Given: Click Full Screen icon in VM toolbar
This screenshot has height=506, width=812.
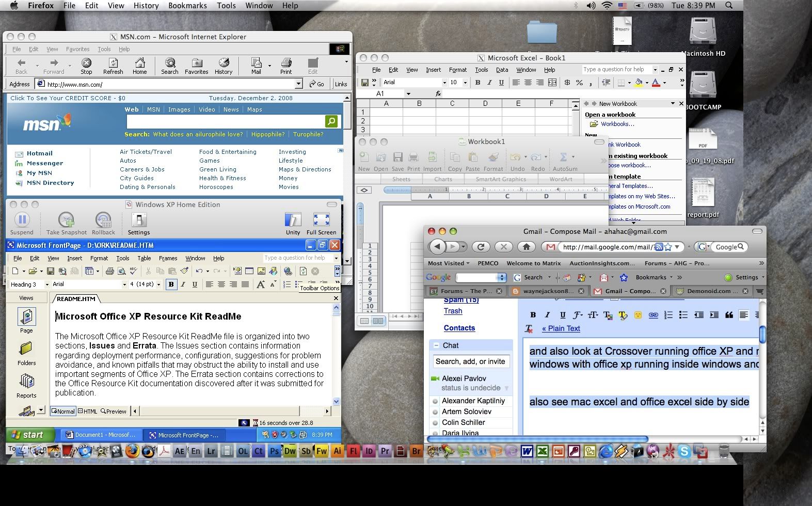Looking at the screenshot, I should pyautogui.click(x=321, y=220).
